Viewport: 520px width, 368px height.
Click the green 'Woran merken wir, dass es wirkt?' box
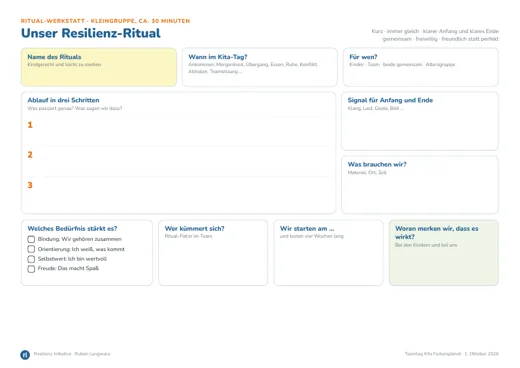444,253
